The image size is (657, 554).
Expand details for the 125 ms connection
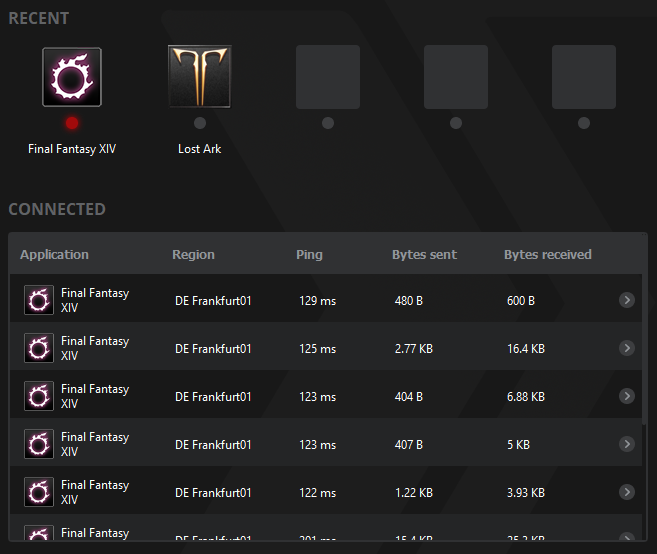click(627, 348)
